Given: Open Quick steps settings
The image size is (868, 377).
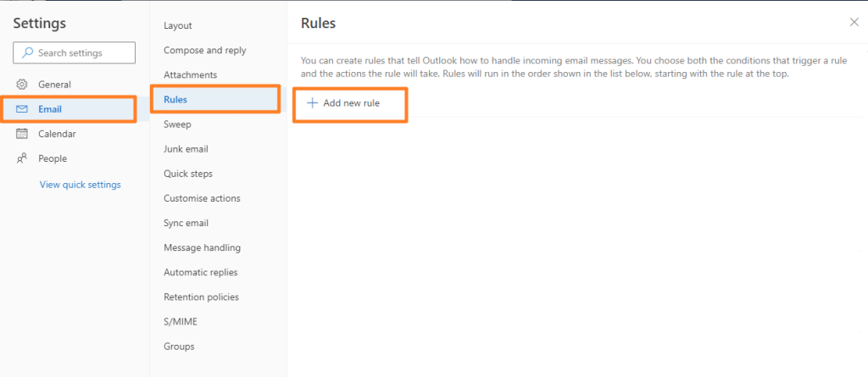Looking at the screenshot, I should (188, 174).
